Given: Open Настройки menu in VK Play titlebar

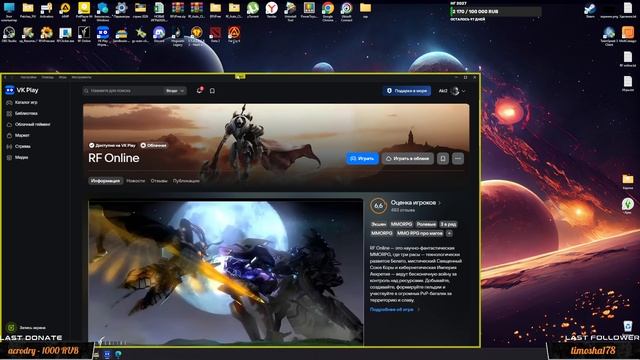Looking at the screenshot, I should (28, 77).
